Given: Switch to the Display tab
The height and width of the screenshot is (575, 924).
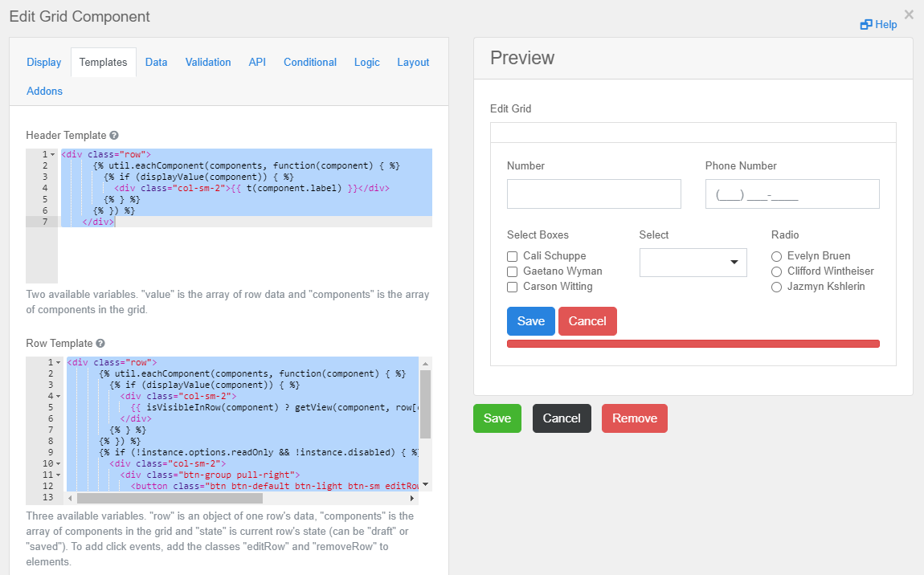Looking at the screenshot, I should 44,63.
